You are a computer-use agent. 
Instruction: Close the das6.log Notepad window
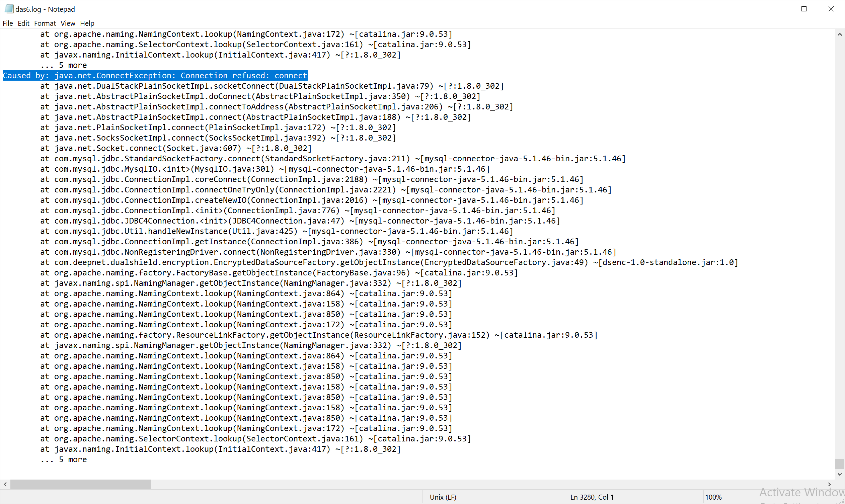click(x=831, y=9)
